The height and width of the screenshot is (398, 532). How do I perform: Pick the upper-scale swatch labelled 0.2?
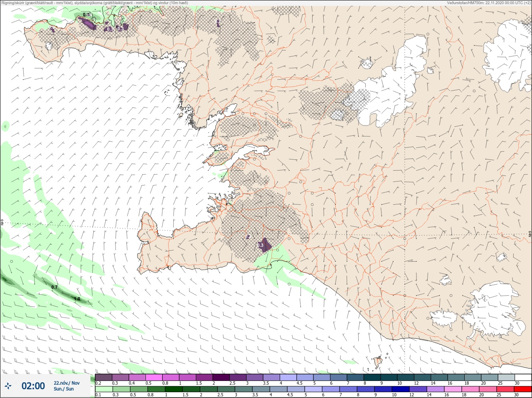click(x=103, y=378)
